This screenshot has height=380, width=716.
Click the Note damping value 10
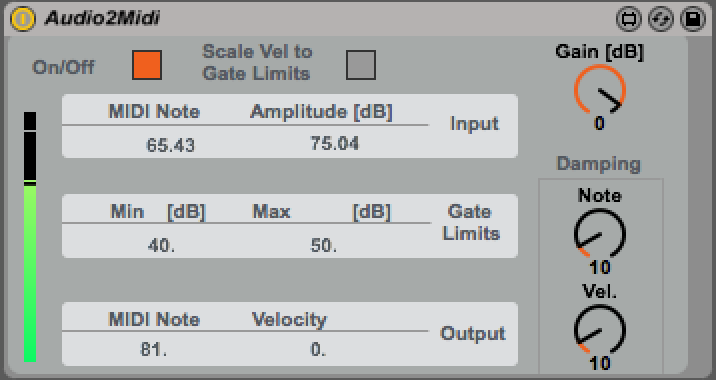(x=600, y=267)
